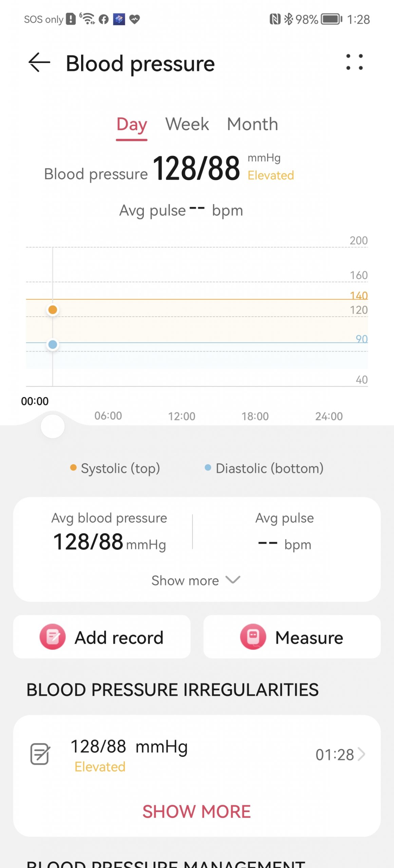Tap the timeline slider handle at 00:00
Screen dimensions: 394x868
[x=53, y=427]
